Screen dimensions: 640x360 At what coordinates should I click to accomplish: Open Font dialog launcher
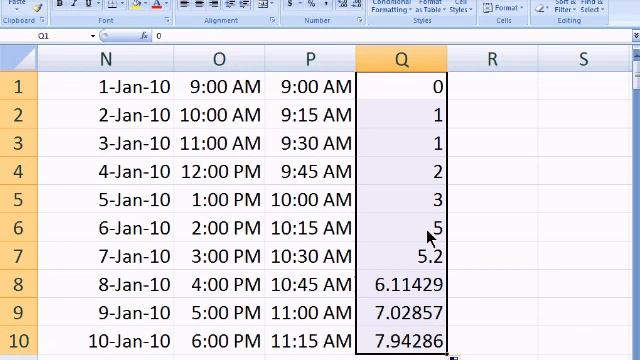pyautogui.click(x=167, y=20)
